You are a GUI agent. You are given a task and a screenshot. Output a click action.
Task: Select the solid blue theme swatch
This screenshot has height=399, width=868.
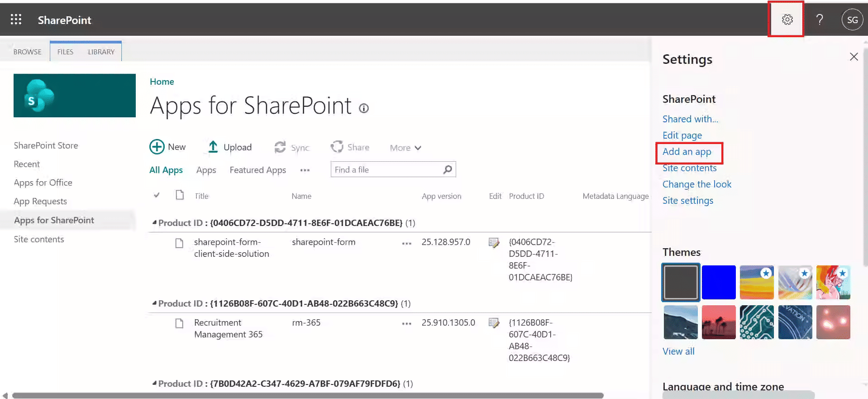pyautogui.click(x=718, y=282)
